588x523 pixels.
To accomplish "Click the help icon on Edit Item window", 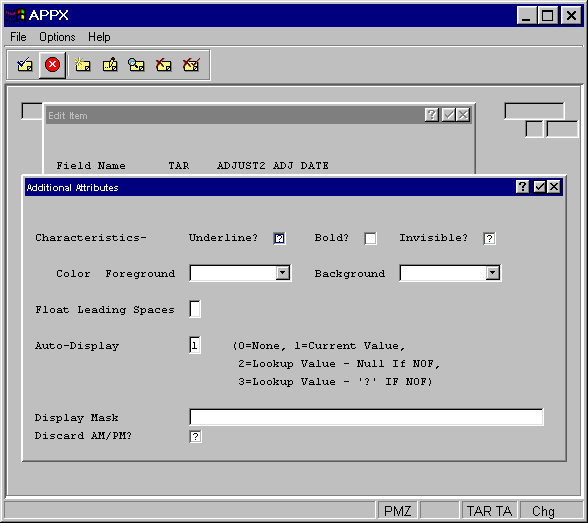I will click(432, 115).
